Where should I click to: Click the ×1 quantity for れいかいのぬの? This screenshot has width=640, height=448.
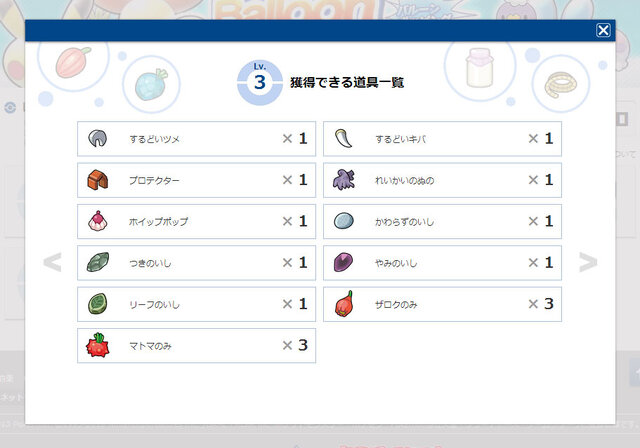(x=541, y=180)
